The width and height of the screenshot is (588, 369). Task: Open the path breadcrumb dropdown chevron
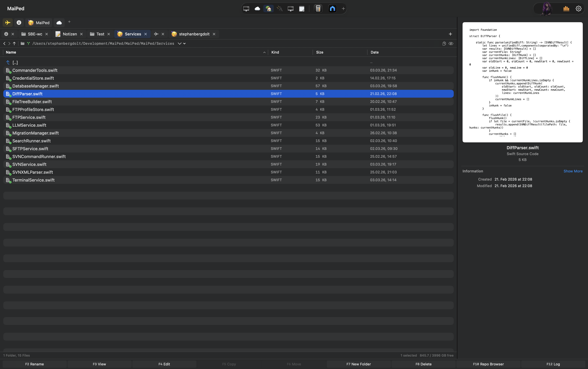pyautogui.click(x=180, y=43)
